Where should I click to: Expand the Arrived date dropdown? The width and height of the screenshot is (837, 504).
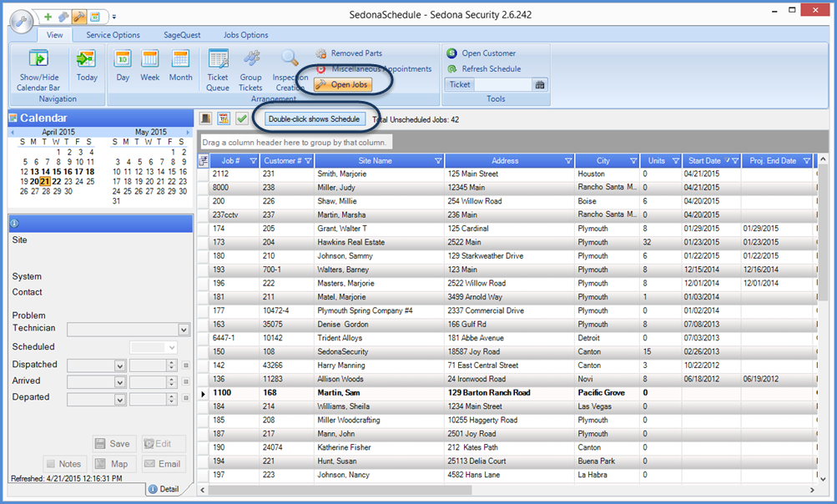point(119,382)
